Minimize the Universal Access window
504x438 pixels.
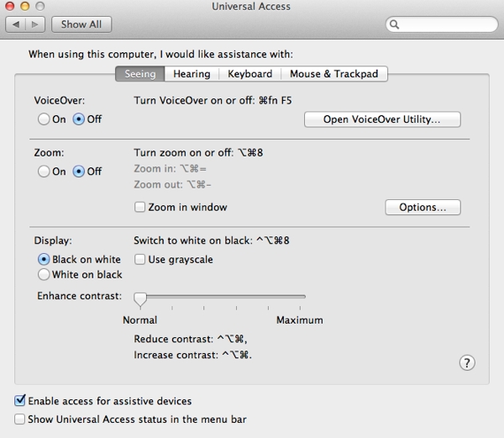click(x=24, y=6)
